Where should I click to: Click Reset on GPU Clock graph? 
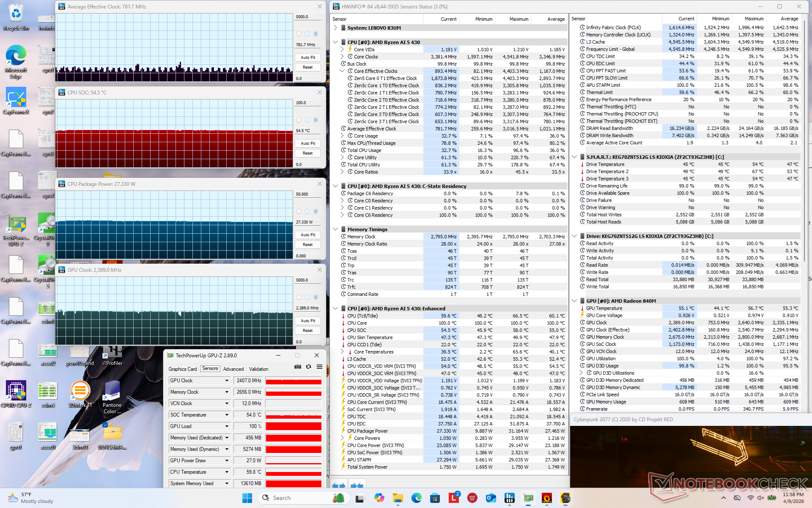pyautogui.click(x=308, y=331)
